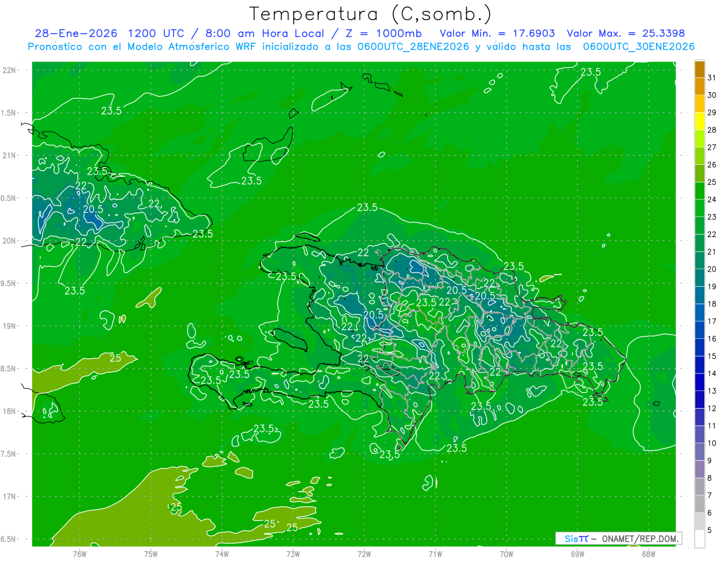
Task: Click the legend value '25'
Action: coord(712,182)
